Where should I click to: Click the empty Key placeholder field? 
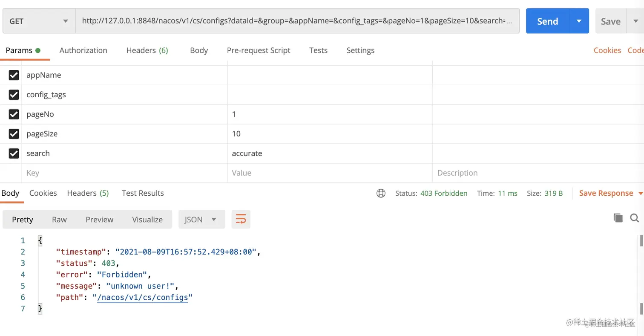124,173
